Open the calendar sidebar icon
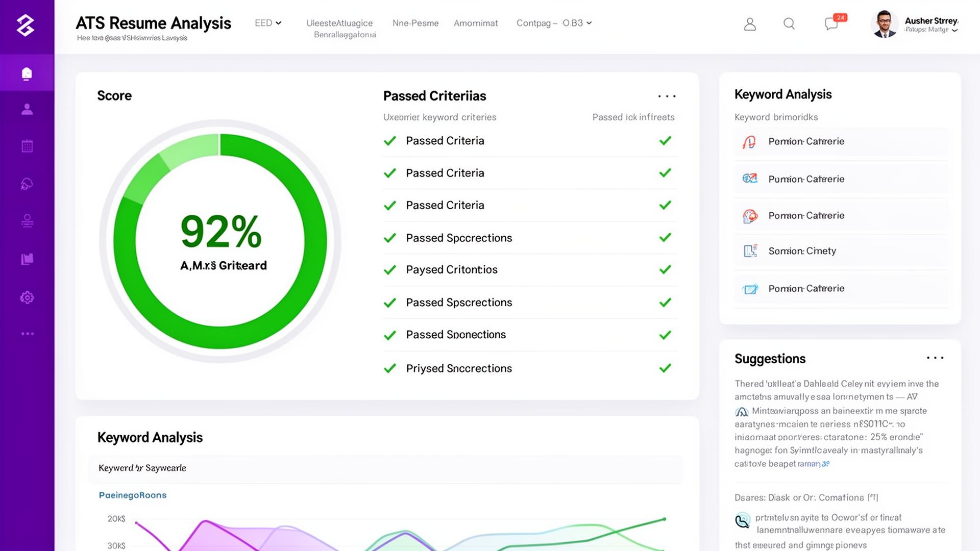The height and width of the screenshot is (551, 980). (x=27, y=146)
